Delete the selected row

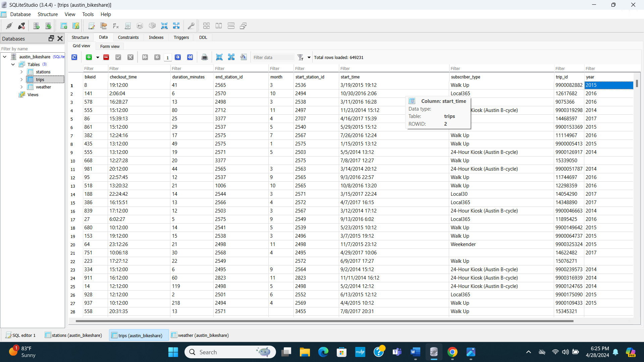coord(106,57)
